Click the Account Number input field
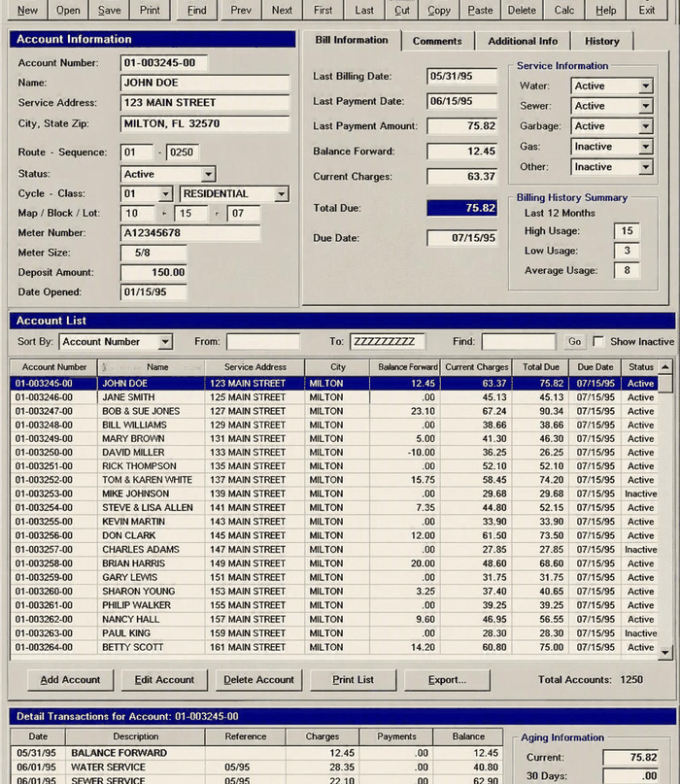This screenshot has height=784, width=680. [164, 63]
